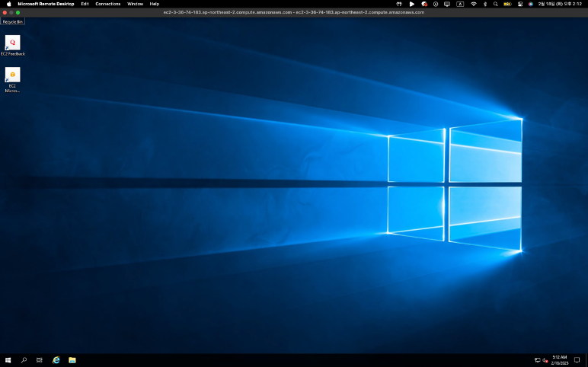
Task: Launch Internet Explorer from the taskbar
Action: [x=56, y=360]
